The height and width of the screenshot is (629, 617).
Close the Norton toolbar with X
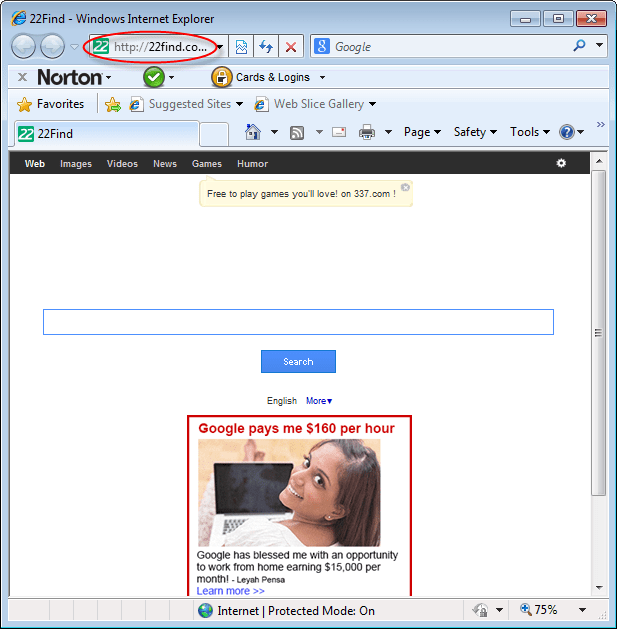(x=22, y=77)
